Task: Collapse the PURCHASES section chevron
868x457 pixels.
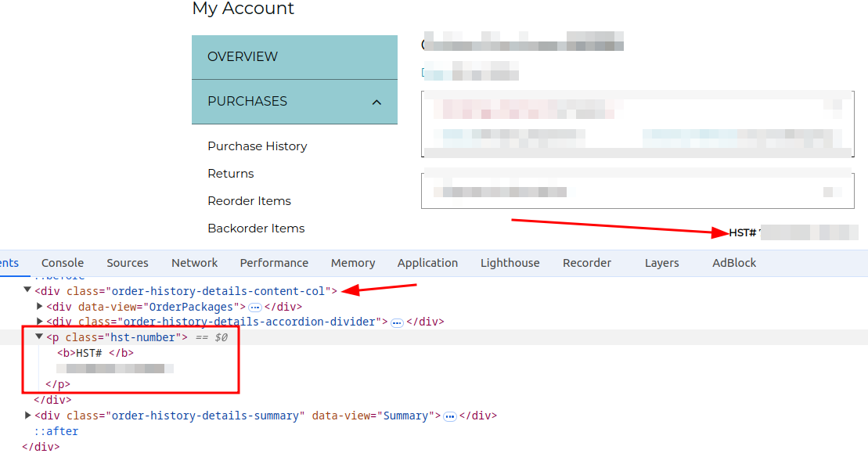Action: click(376, 102)
